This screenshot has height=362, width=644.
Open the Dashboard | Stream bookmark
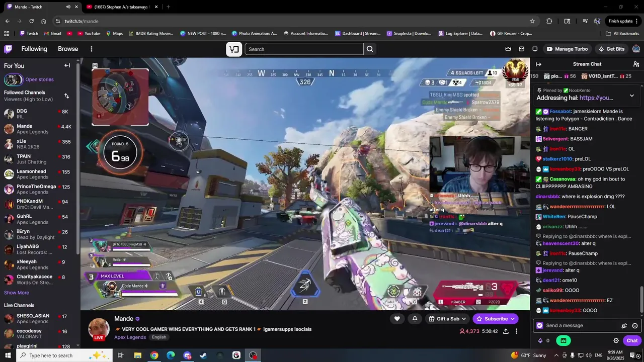[x=358, y=33]
